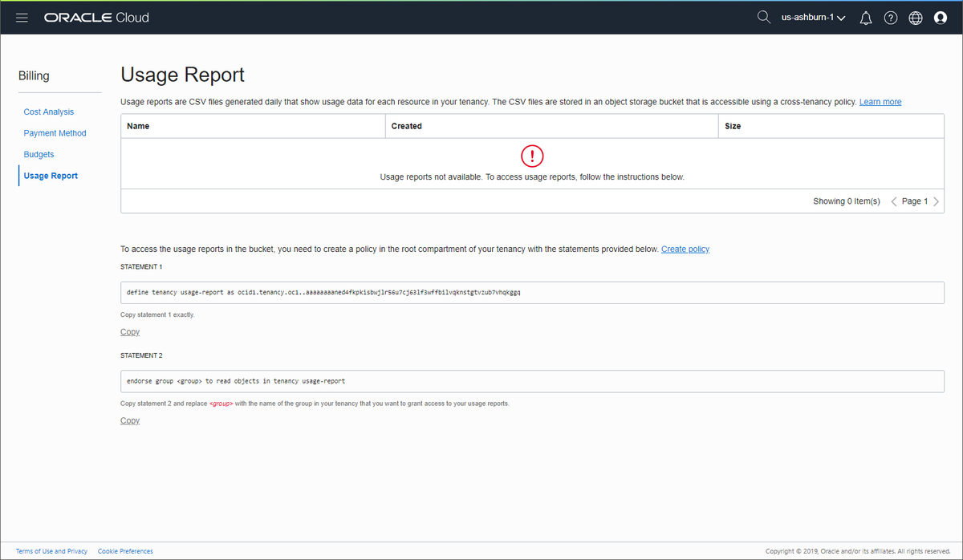Viewport: 963px width, 560px height.
Task: Click the STATEMENT 2 label
Action: pyautogui.click(x=141, y=355)
